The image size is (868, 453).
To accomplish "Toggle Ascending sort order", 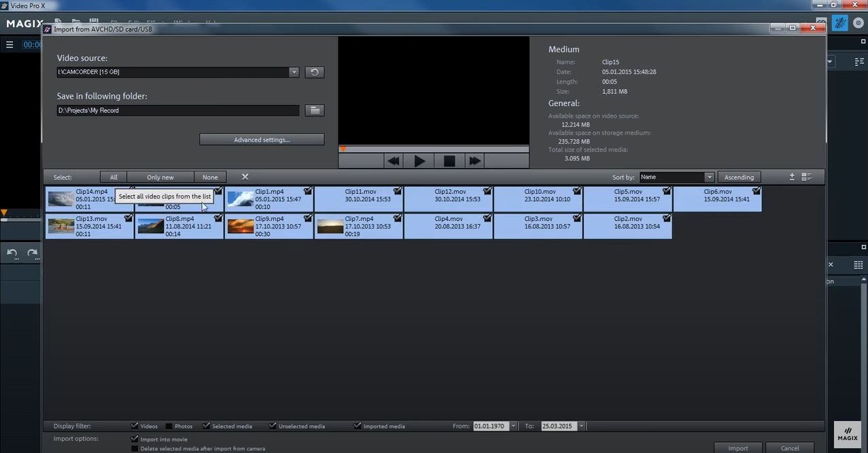I will [739, 177].
